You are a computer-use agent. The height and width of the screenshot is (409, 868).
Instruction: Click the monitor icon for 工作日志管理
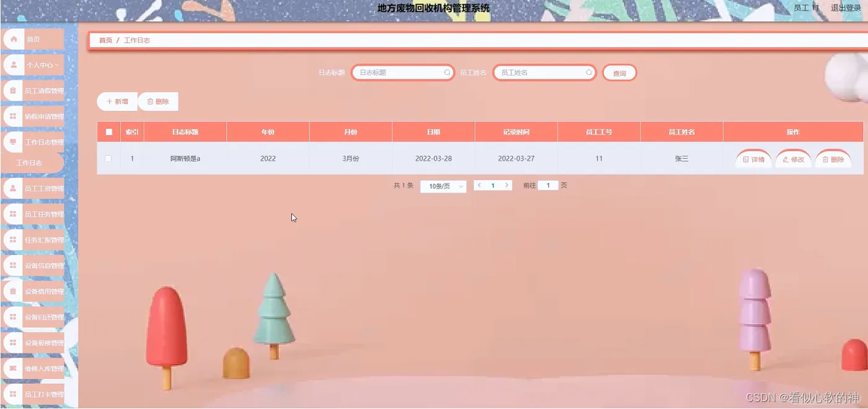14,142
